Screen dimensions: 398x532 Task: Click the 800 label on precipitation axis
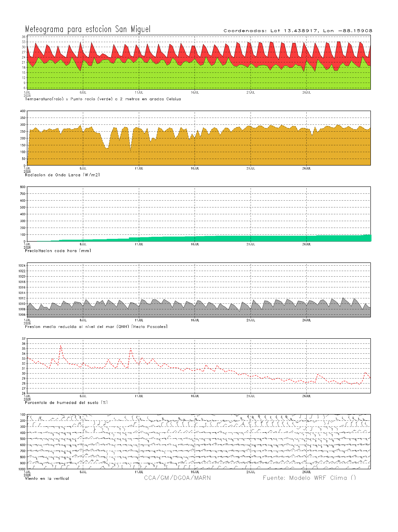(23, 187)
